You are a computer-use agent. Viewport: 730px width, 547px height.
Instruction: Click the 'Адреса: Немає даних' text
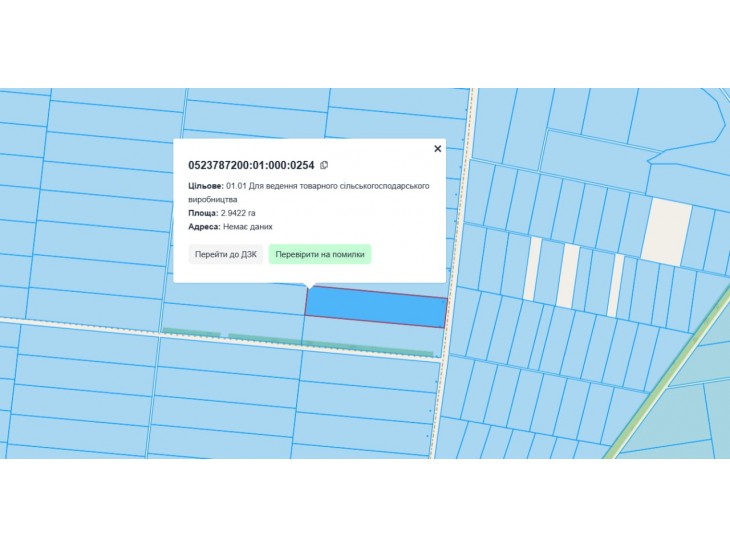[x=230, y=227]
